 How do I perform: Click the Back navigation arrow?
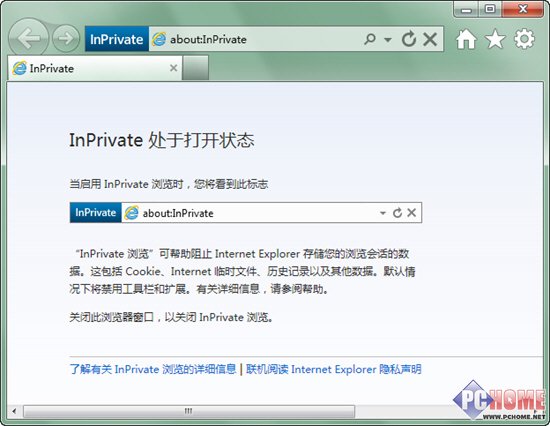[28, 38]
